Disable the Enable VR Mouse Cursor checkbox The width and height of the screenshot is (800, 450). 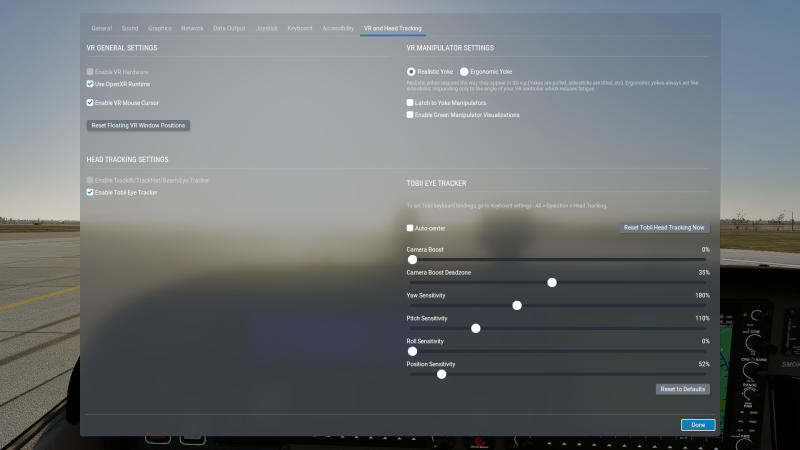pos(90,102)
